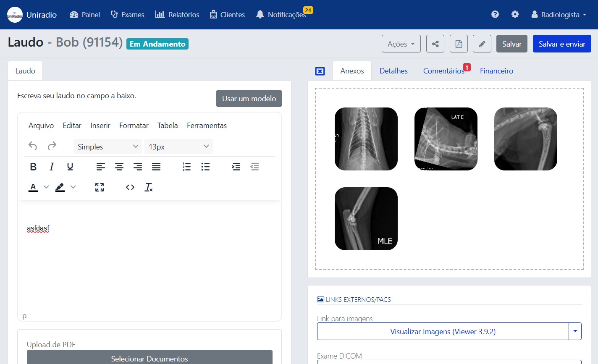Open the source code view

pos(130,187)
